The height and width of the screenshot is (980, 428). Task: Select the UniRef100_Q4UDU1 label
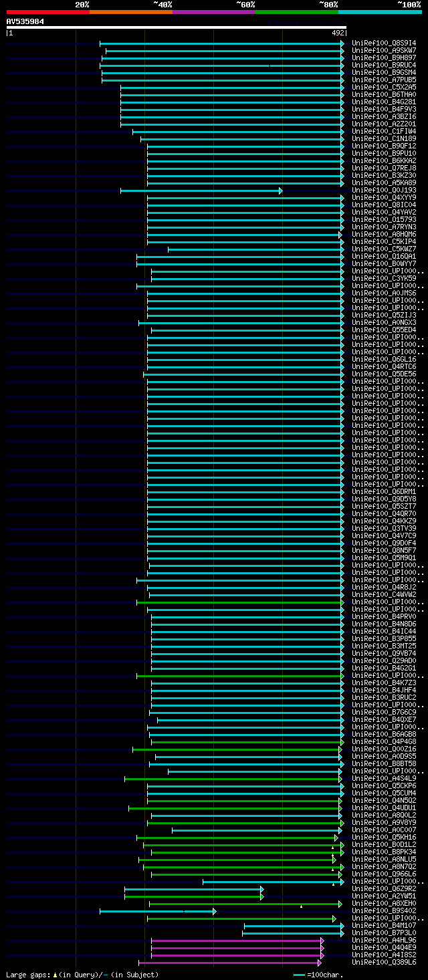pos(384,808)
